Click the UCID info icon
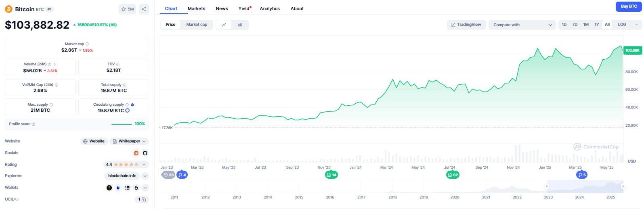Screen dimensions: 644x209 [17, 199]
